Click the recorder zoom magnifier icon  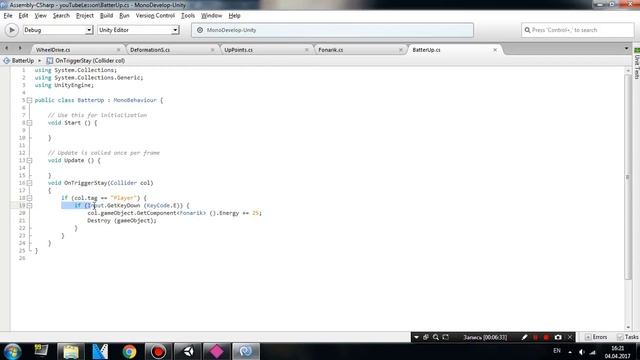click(x=436, y=337)
